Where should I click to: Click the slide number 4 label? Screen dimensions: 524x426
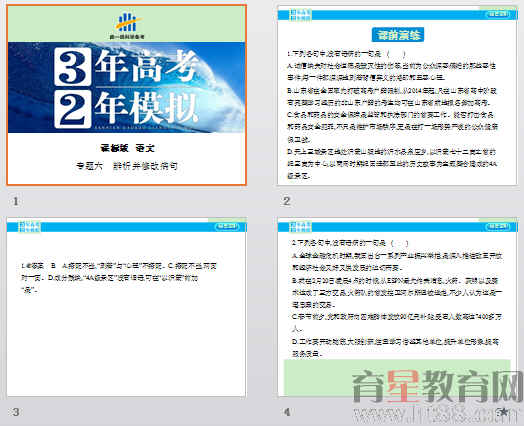(286, 412)
